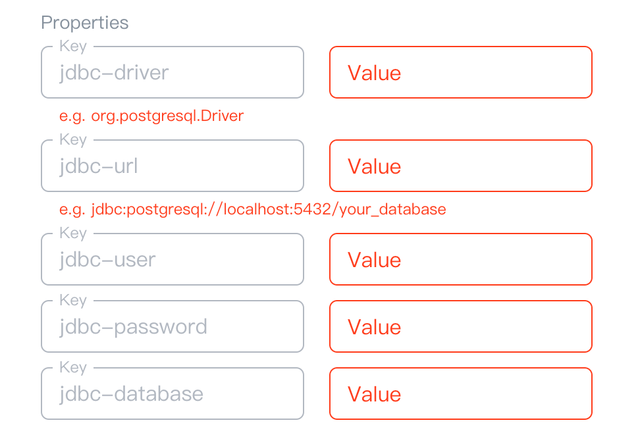Click the Key label above jdbc-password
640x446 pixels.
(x=73, y=300)
